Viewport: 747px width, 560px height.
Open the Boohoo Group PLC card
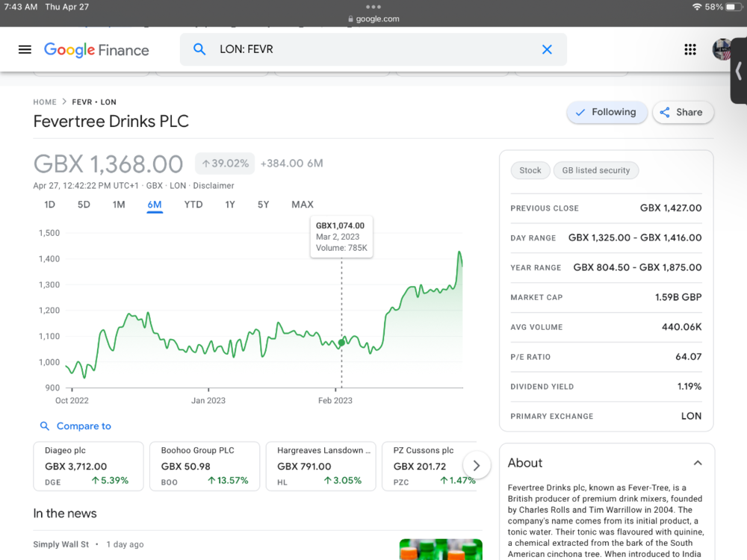(205, 466)
